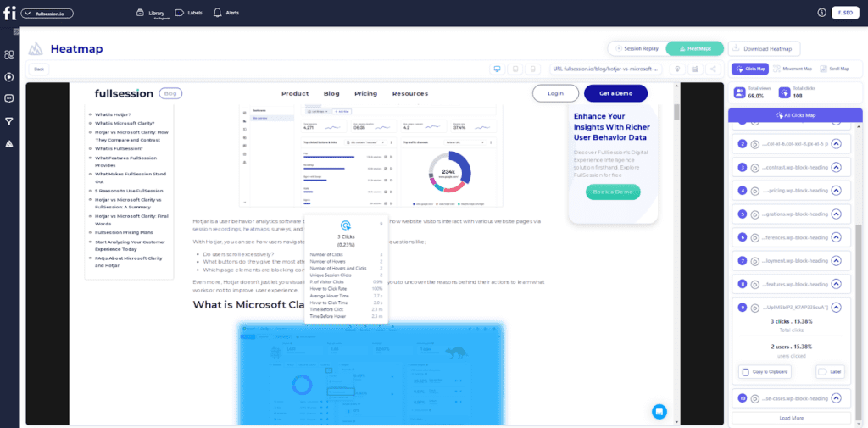Collapse click item 9 details
Screen dimensions: 868x428
point(836,308)
